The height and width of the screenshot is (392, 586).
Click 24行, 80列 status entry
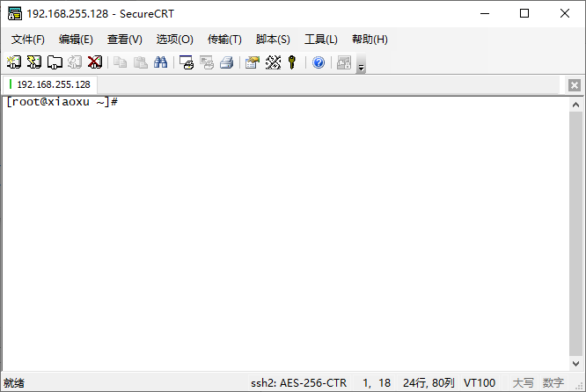coord(429,382)
